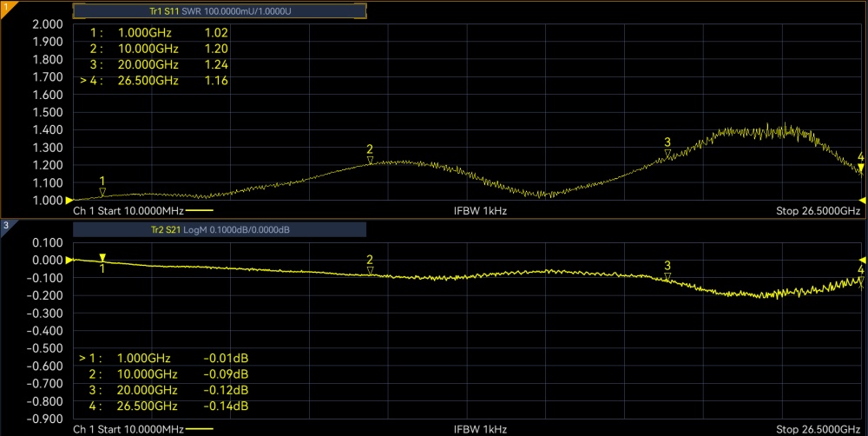The height and width of the screenshot is (436, 868).
Task: Click marker 1 triangle on SWR trace
Action: point(102,192)
